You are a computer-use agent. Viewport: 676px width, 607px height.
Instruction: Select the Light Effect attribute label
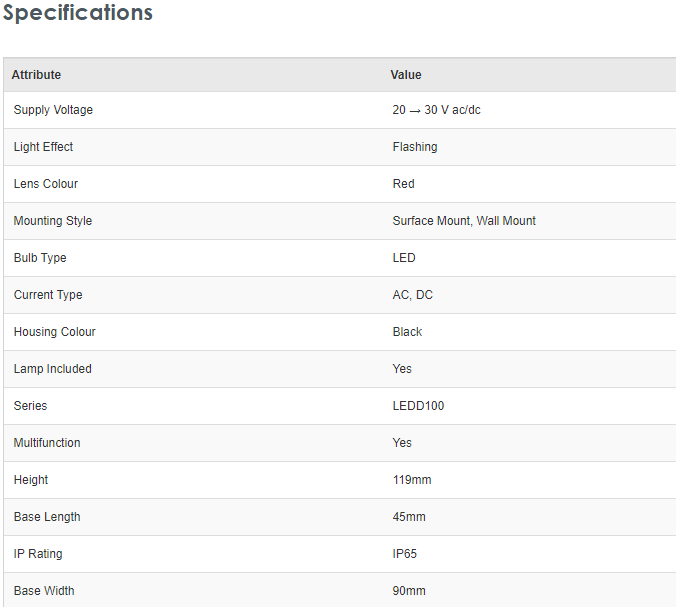[x=43, y=147]
